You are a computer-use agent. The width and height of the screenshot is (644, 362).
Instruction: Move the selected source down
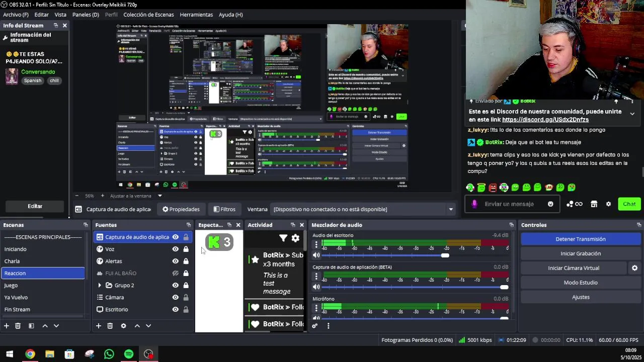tap(148, 326)
